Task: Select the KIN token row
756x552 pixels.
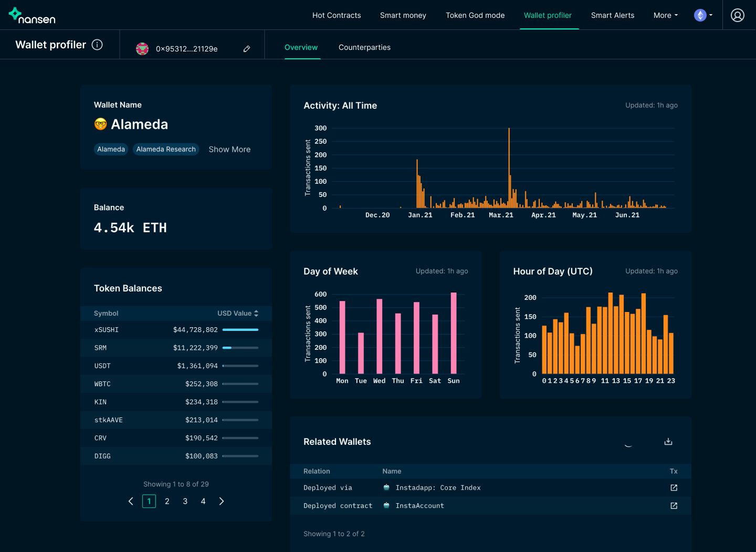Action: click(176, 402)
